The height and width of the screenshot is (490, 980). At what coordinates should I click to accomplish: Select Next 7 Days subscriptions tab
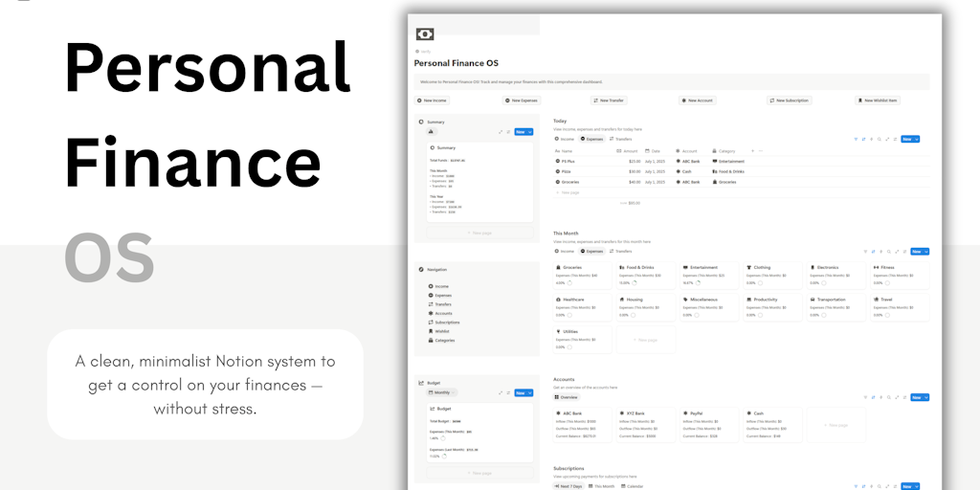pyautogui.click(x=568, y=486)
